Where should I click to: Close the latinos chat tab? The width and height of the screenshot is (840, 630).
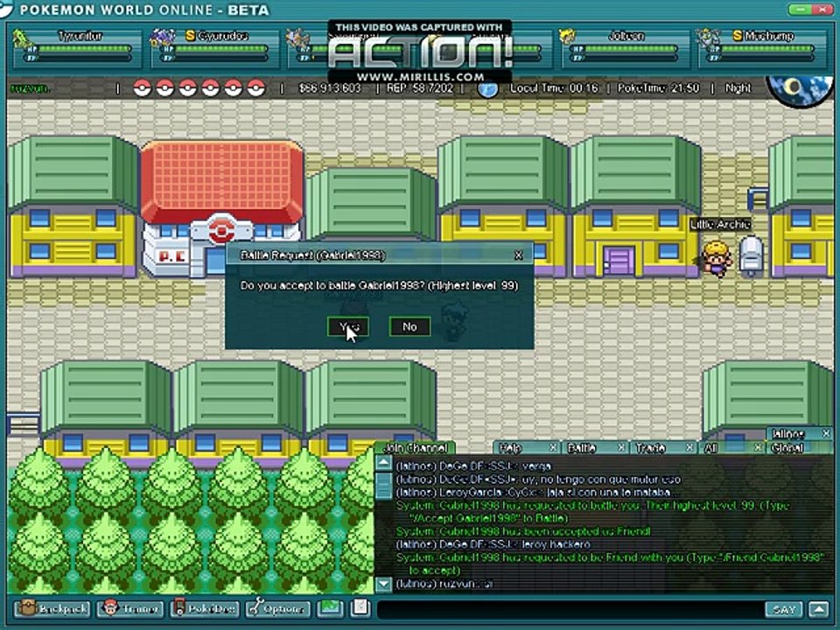[826, 433]
